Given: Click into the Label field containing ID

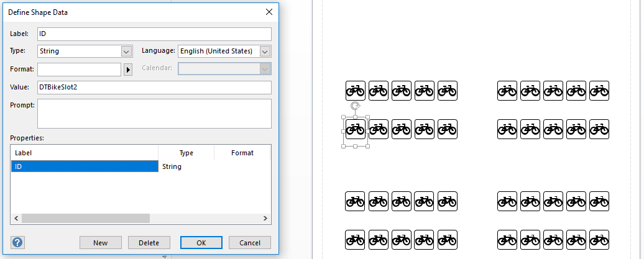Looking at the screenshot, I should (x=154, y=34).
